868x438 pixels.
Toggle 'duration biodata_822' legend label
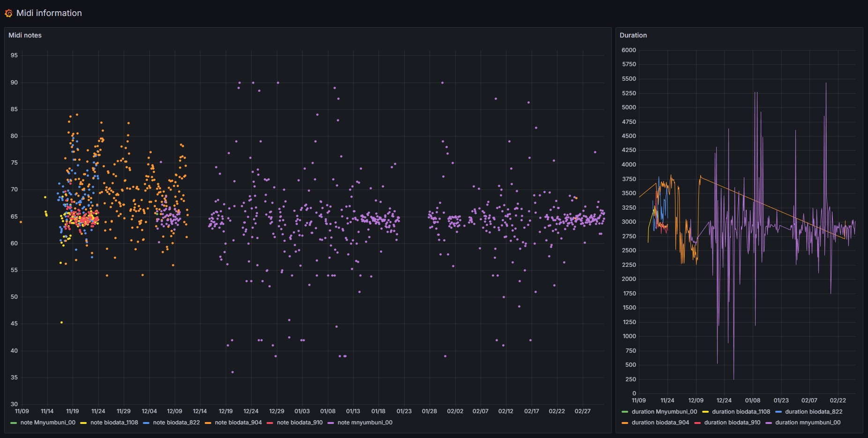814,412
